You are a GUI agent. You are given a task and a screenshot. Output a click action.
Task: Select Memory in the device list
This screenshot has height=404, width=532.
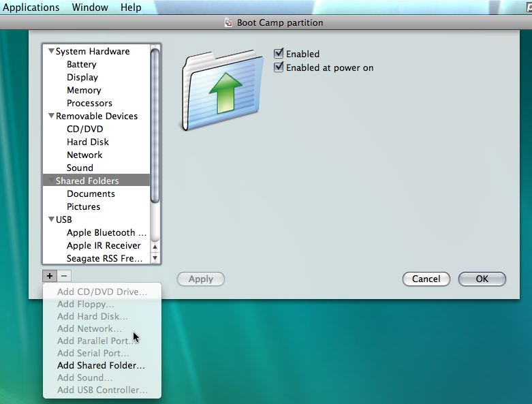click(96, 90)
